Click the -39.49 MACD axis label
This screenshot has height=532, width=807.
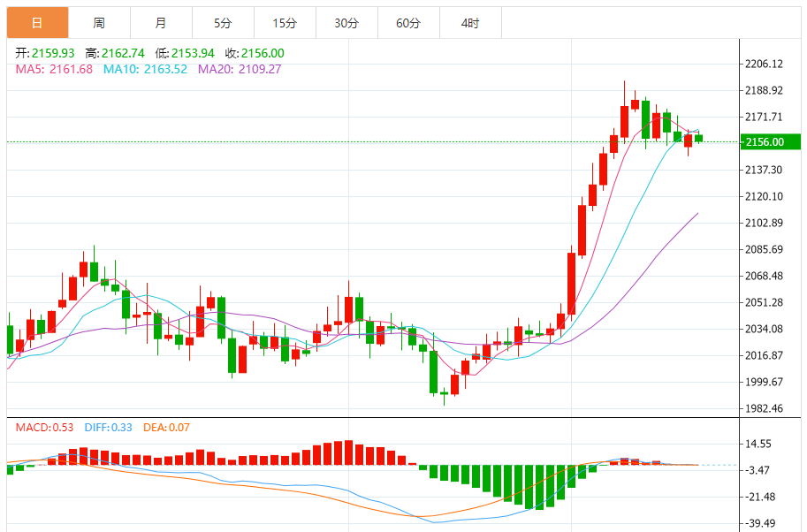761,523
